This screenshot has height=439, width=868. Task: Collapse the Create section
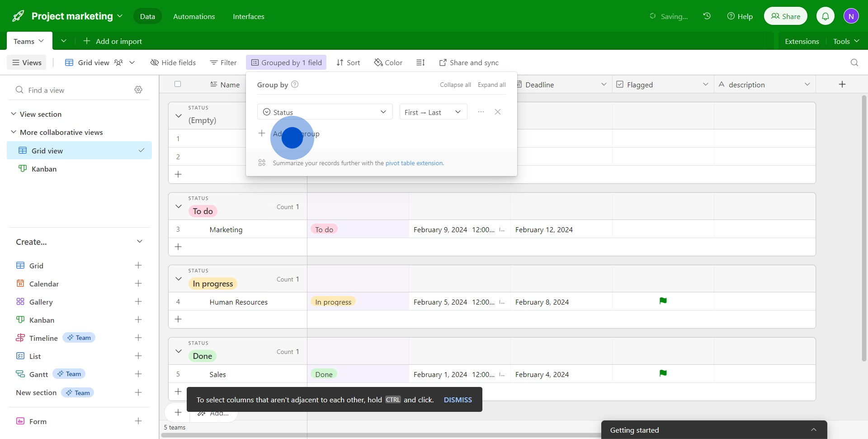(140, 242)
